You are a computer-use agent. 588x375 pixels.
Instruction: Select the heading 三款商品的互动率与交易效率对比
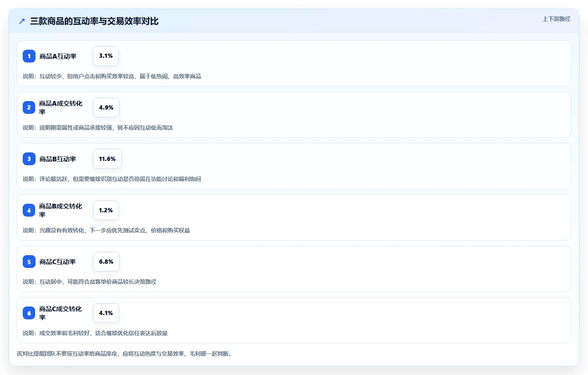click(94, 21)
